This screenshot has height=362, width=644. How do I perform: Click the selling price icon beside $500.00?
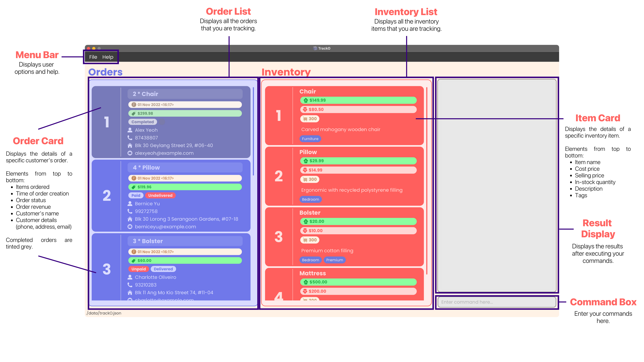(305, 282)
